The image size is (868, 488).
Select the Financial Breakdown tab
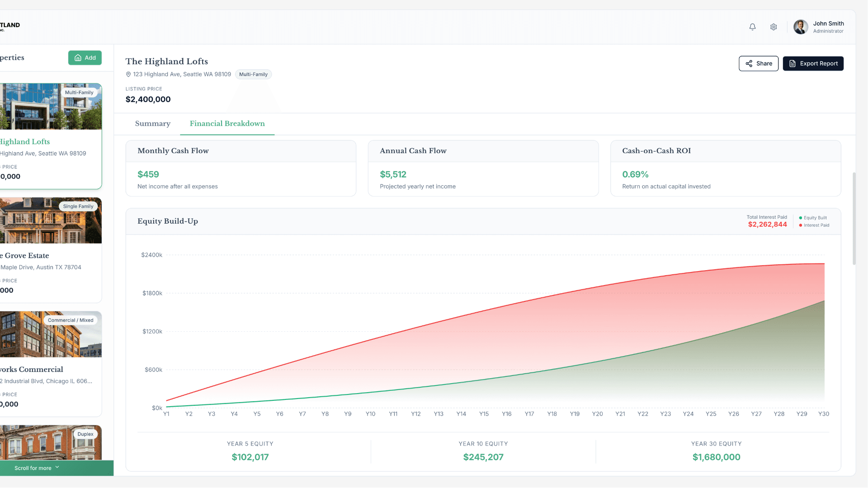(x=227, y=124)
